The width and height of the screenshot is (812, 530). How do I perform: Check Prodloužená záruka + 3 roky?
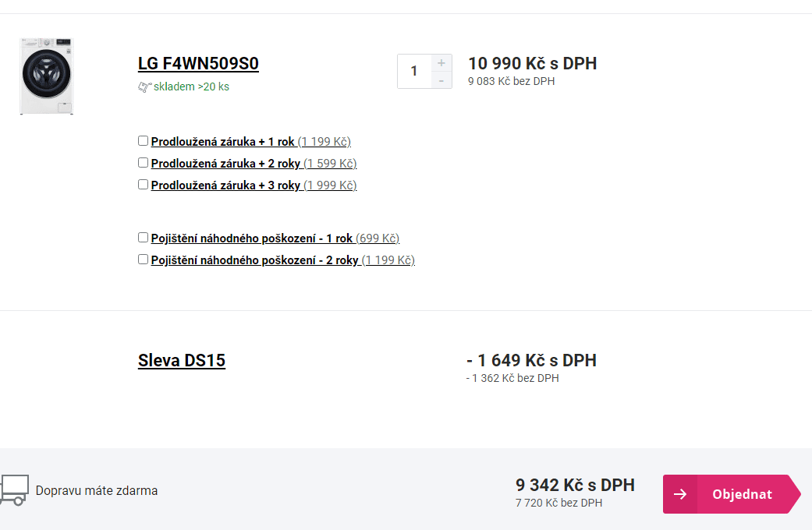pyautogui.click(x=143, y=184)
